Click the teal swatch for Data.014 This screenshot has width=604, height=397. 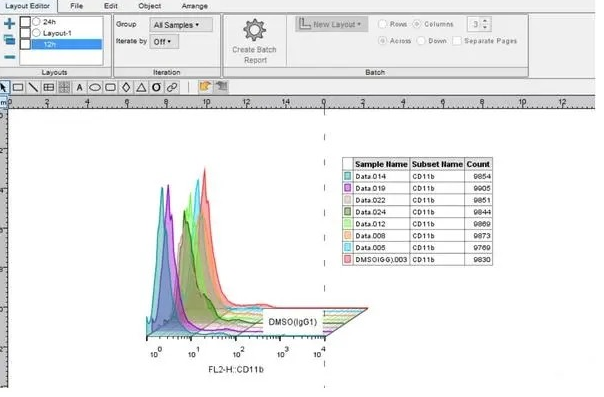pyautogui.click(x=348, y=176)
